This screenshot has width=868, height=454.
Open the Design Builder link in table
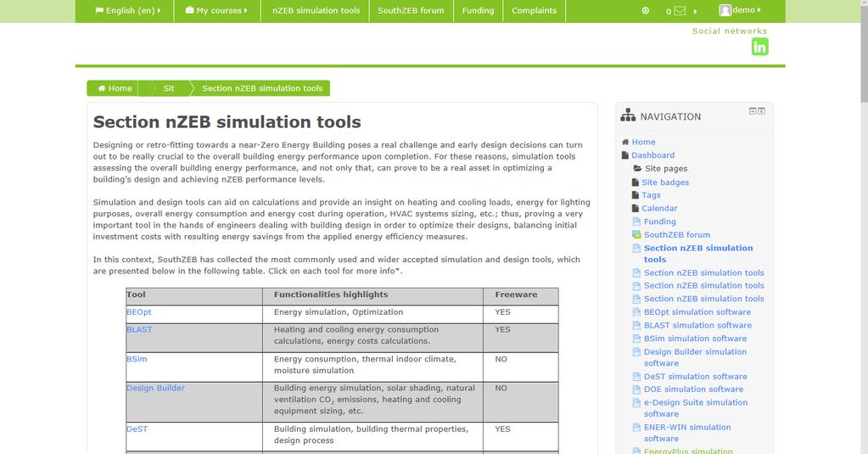click(x=155, y=388)
